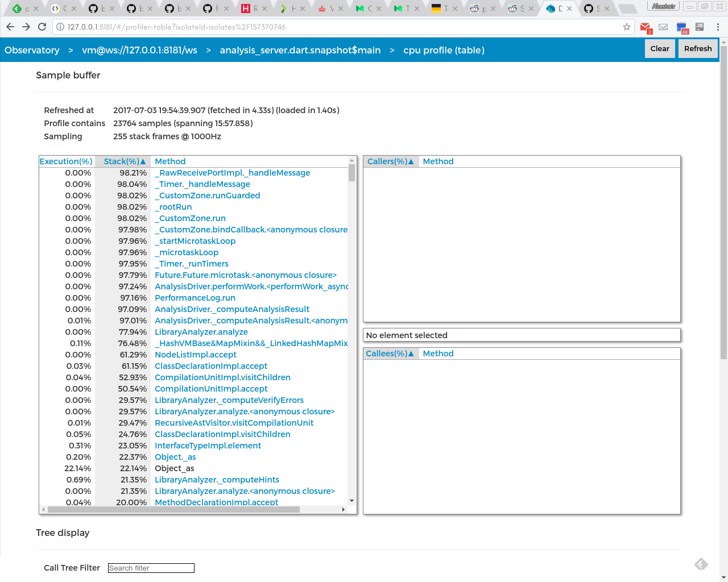This screenshot has width=728, height=582.
Task: Reload the page with the refresh icon
Action: (x=42, y=27)
